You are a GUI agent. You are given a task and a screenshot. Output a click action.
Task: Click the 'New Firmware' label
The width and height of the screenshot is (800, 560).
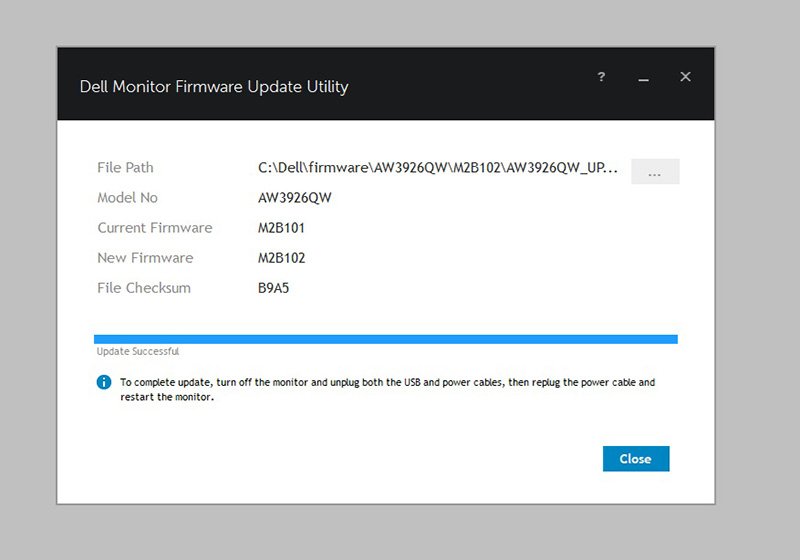(145, 258)
